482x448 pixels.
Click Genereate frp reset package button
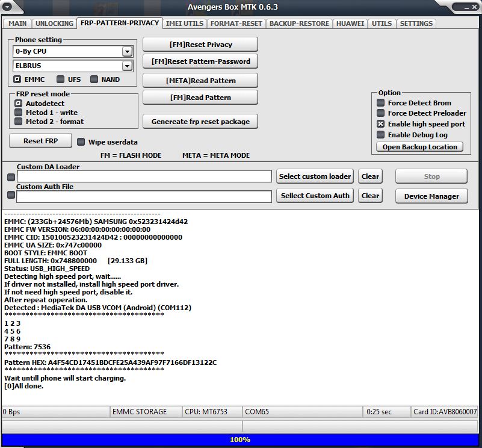[200, 122]
